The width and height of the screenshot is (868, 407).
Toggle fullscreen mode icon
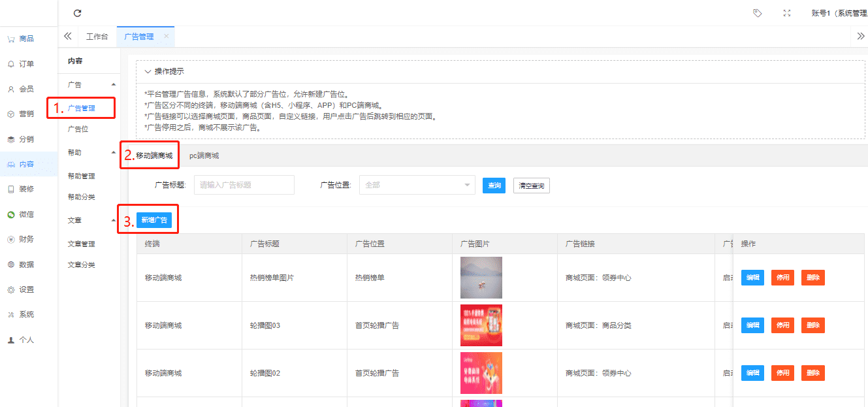point(787,13)
